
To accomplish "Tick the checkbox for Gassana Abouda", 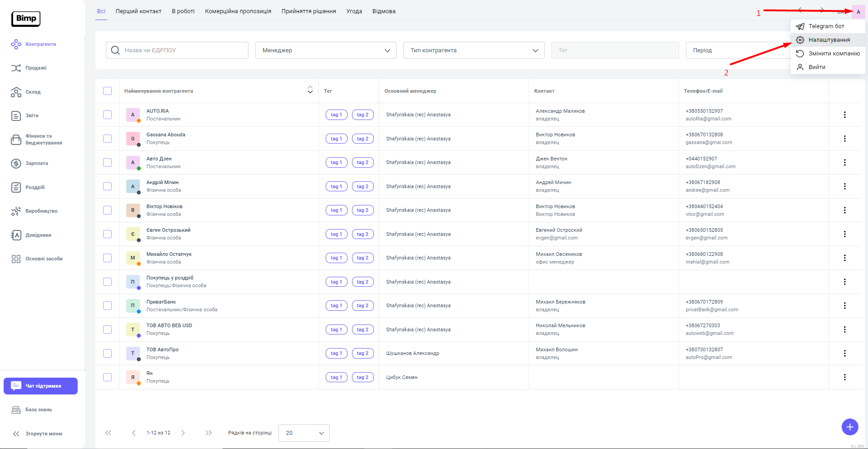I will pyautogui.click(x=107, y=139).
